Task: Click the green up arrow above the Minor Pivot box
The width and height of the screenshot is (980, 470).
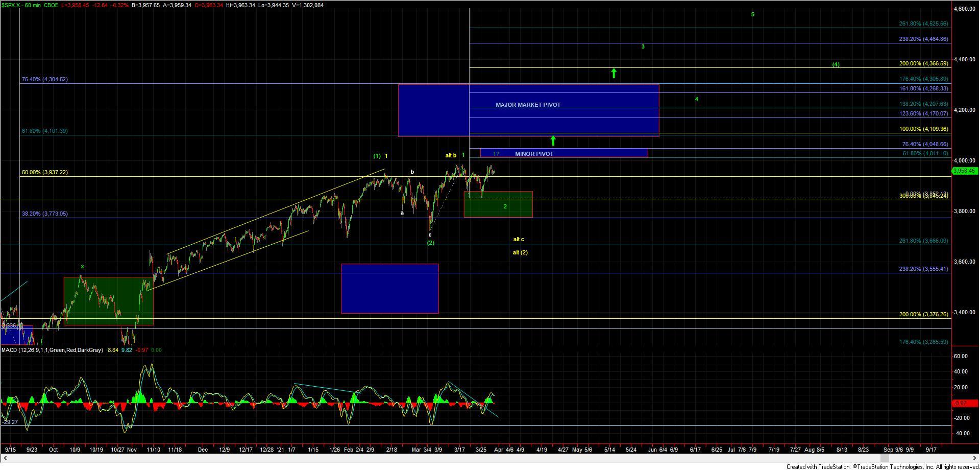Action: tap(553, 140)
